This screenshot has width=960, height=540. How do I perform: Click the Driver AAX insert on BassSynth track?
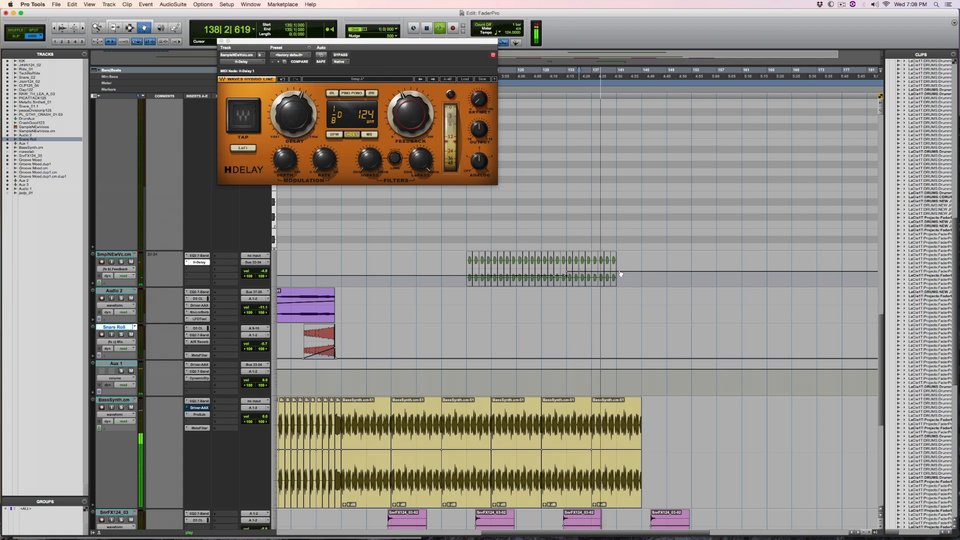coord(197,408)
